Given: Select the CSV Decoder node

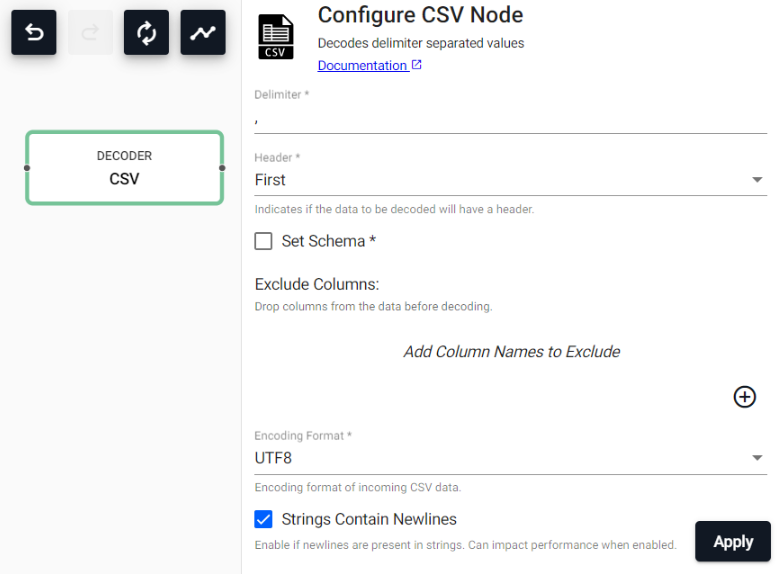Looking at the screenshot, I should [x=124, y=168].
